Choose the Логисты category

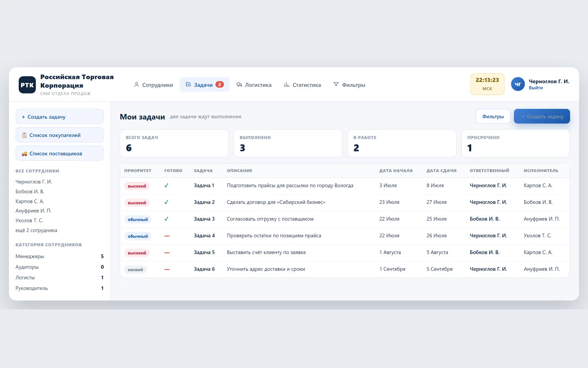point(60,278)
